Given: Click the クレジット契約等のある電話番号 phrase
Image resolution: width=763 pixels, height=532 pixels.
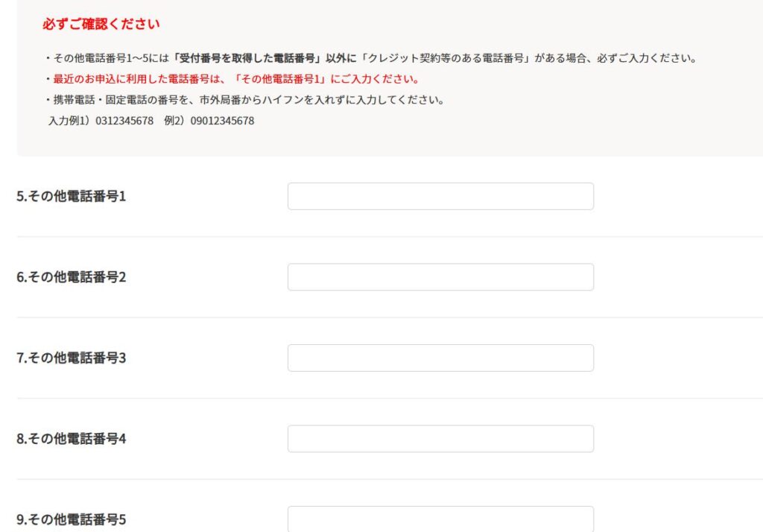Looking at the screenshot, I should [x=446, y=58].
